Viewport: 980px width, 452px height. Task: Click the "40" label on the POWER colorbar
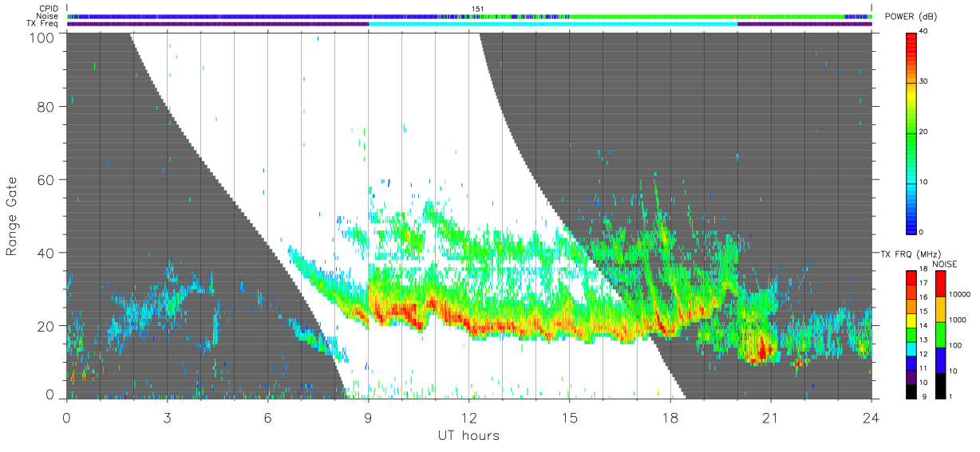point(923,32)
